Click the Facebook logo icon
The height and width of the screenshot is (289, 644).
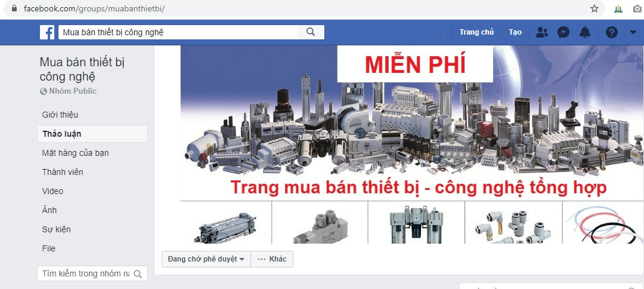pyautogui.click(x=47, y=32)
